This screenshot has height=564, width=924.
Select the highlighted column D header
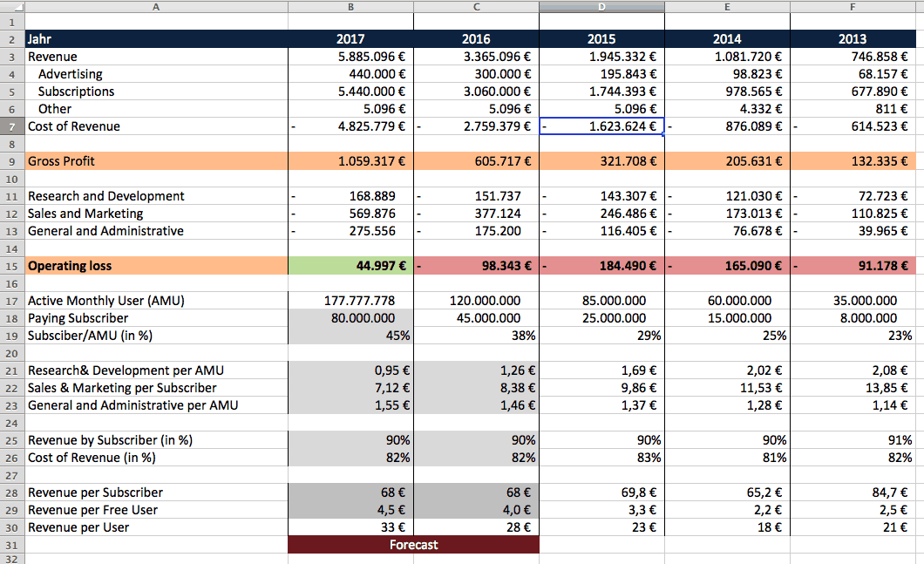pos(601,6)
